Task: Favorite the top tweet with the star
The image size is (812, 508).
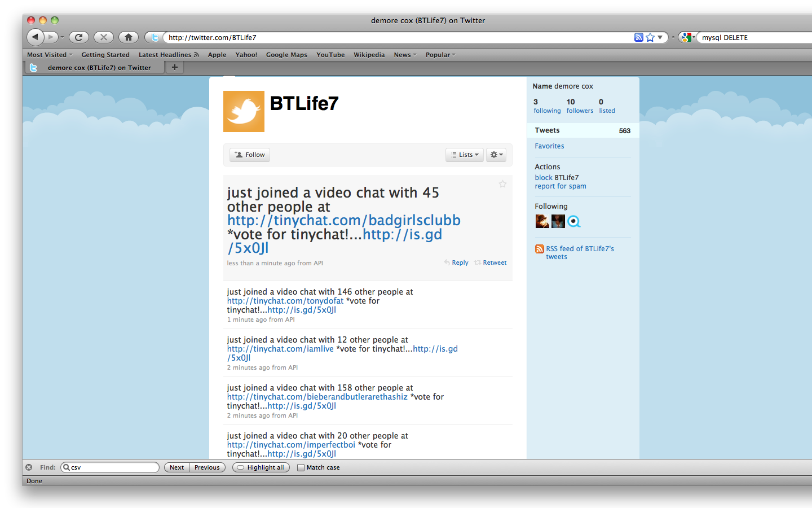Action: 502,183
